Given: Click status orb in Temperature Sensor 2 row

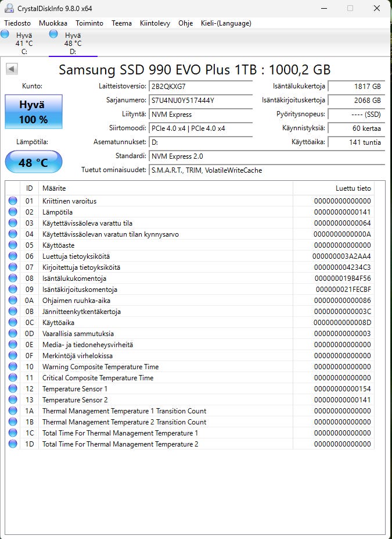Looking at the screenshot, I should pos(13,399).
